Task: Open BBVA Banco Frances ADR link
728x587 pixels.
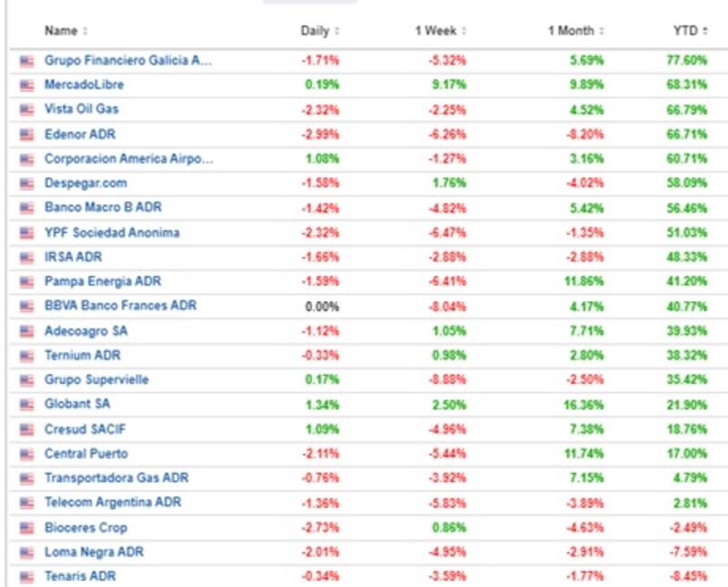Action: [x=120, y=306]
